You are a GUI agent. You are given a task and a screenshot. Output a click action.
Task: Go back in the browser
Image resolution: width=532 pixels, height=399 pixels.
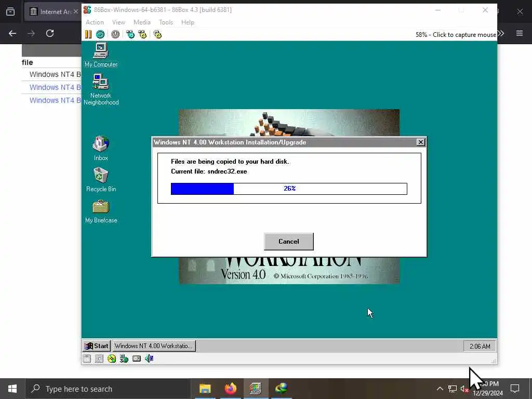point(12,33)
